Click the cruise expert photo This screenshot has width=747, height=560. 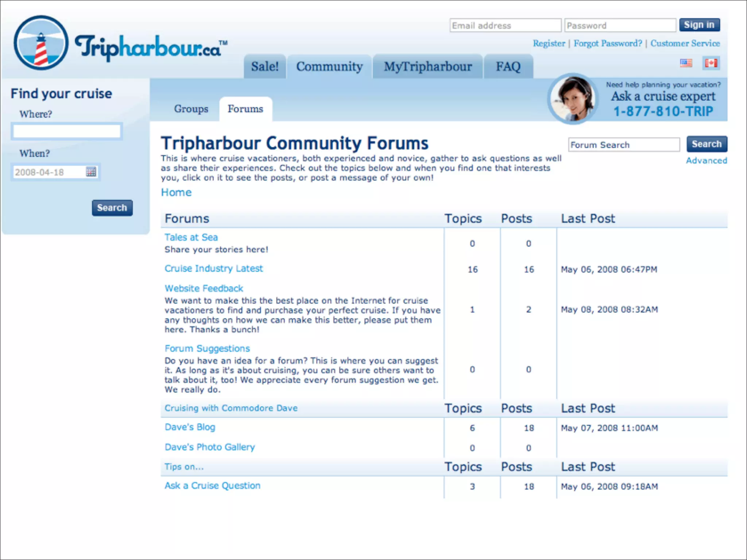(x=572, y=99)
